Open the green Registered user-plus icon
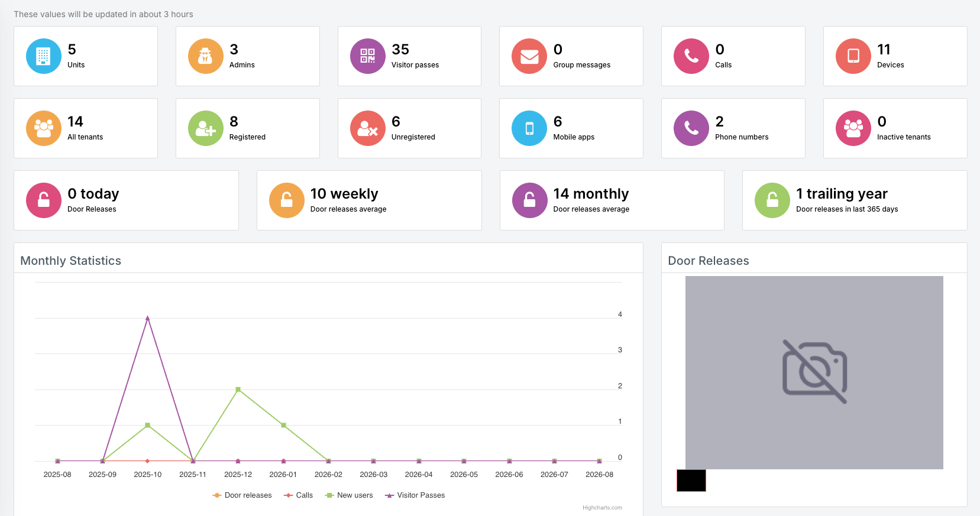The height and width of the screenshot is (516, 980). [x=206, y=128]
